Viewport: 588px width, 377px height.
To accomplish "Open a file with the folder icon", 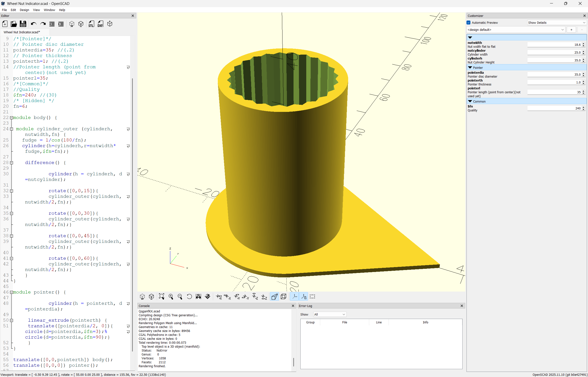I will 14,24.
